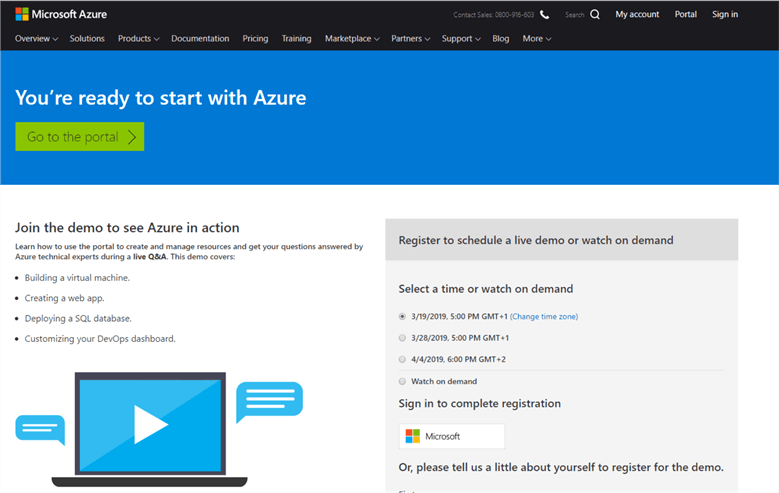Viewport: 779px width, 493px height.
Task: Click Sign in at top right
Action: [725, 14]
